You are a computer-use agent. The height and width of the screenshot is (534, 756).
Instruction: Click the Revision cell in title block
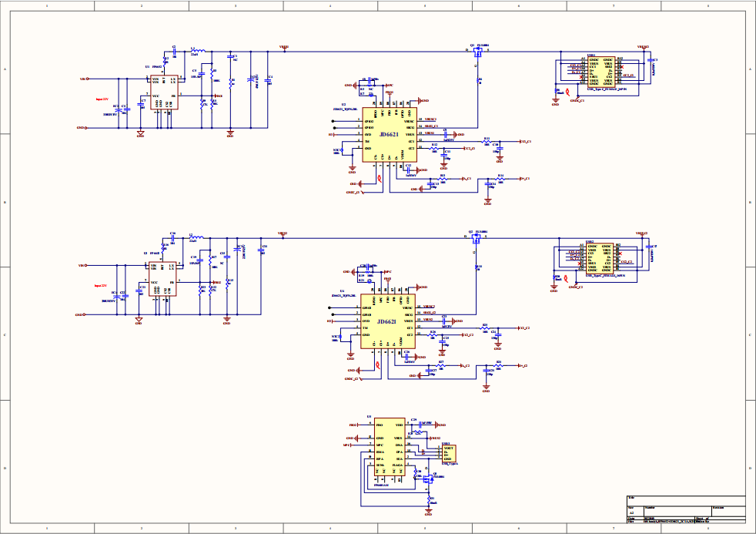click(728, 511)
